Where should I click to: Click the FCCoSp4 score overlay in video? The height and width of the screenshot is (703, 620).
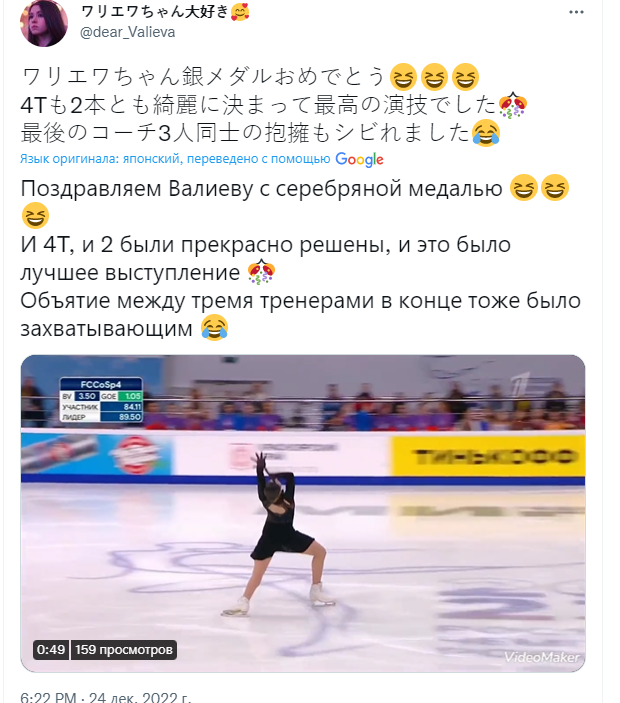(101, 400)
